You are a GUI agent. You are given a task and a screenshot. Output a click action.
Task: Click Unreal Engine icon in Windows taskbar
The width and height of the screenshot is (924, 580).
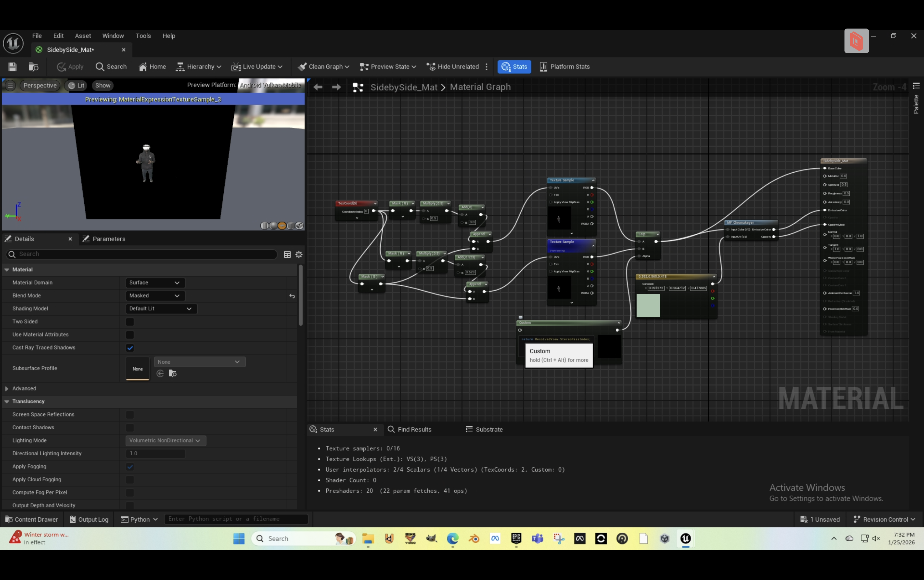[685, 538]
